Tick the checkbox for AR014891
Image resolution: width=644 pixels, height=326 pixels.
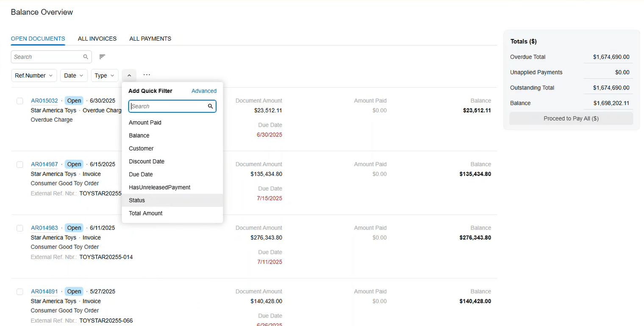pos(20,292)
